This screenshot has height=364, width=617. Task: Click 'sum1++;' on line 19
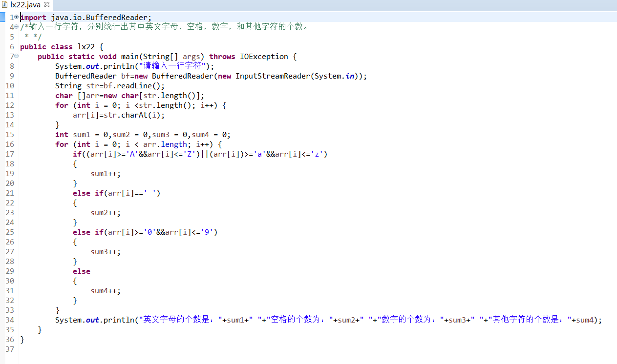point(106,174)
